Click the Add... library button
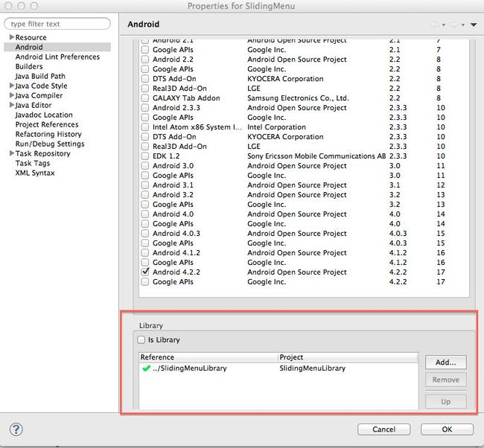 click(446, 362)
